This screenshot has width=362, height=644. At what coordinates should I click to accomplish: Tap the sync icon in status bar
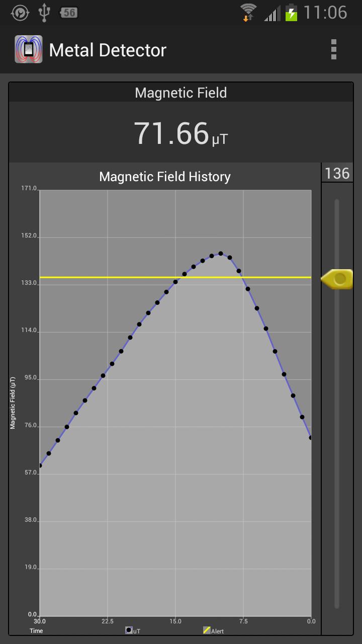20,12
